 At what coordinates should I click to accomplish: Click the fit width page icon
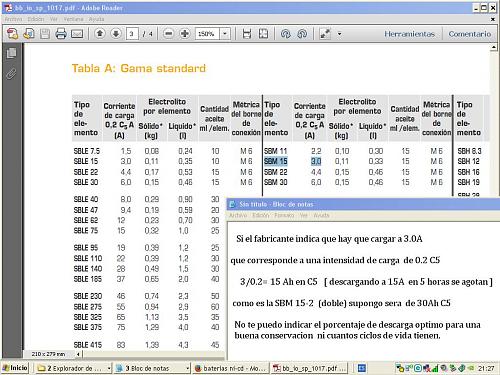(247, 34)
